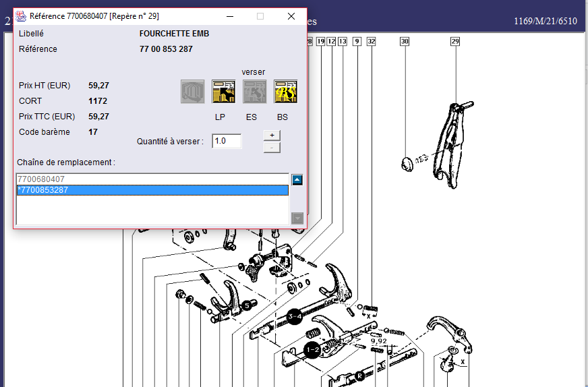Click callout number 32 on the diagram
The image size is (588, 387).
point(371,42)
